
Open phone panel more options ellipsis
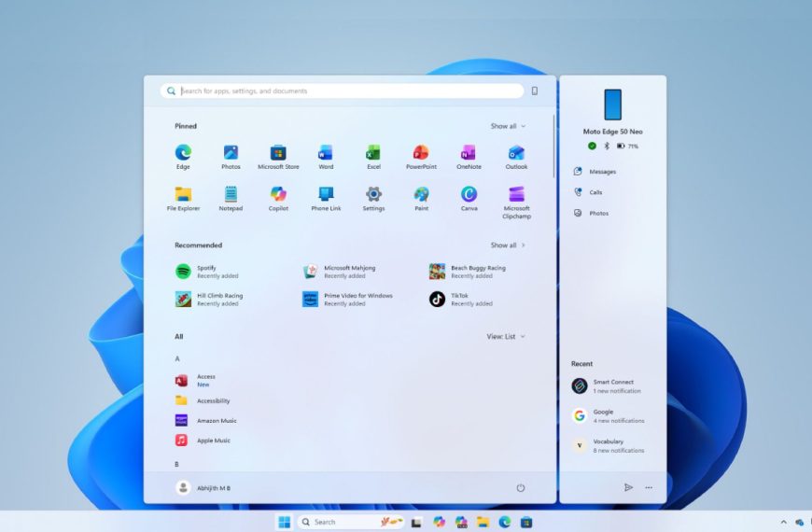(x=649, y=487)
